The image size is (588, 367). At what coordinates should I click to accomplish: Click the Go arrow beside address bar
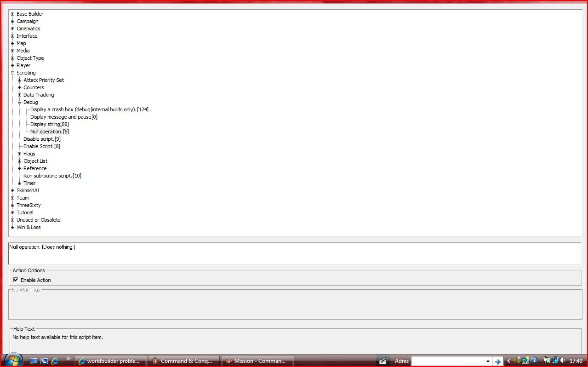coord(497,361)
